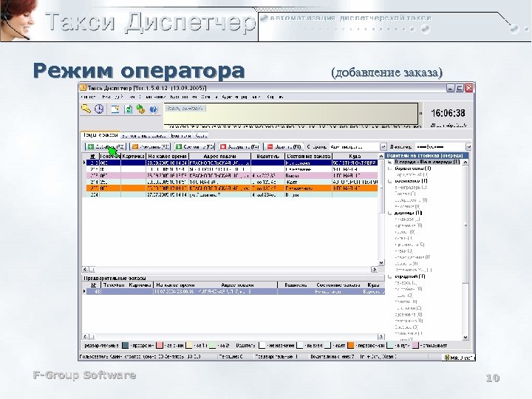Open the Оператор dropdown list
The height and width of the screenshot is (399, 532).
383,146
